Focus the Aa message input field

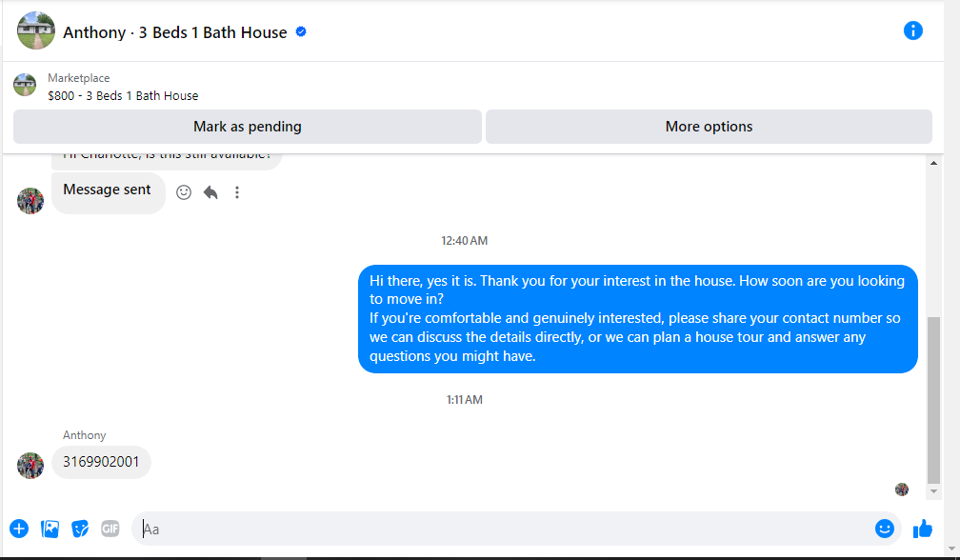(502, 529)
